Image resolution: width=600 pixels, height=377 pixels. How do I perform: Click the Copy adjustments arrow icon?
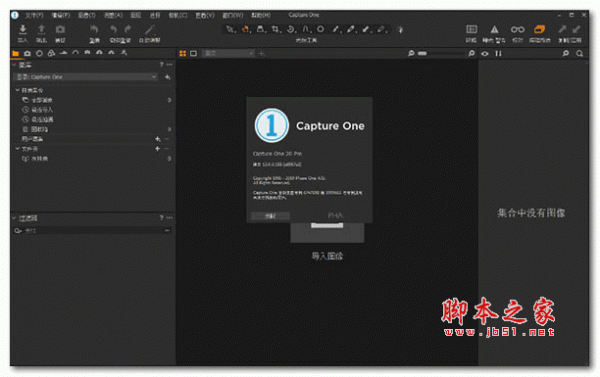point(562,29)
